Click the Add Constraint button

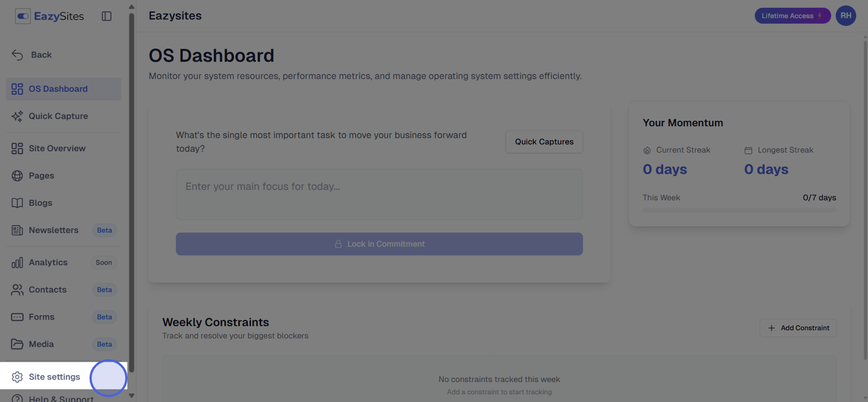(x=798, y=328)
